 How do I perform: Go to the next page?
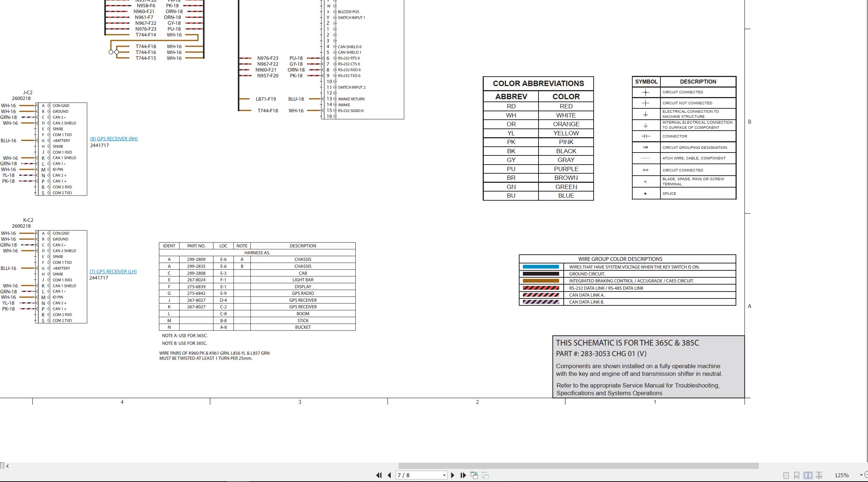tap(453, 475)
